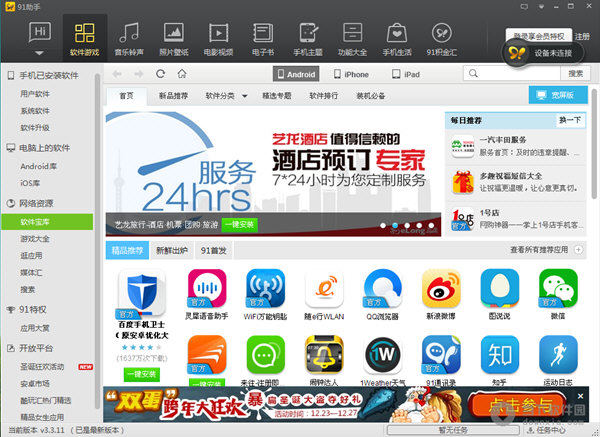Open the 手机主题 phone themes section
The image size is (600, 437).
point(308,39)
